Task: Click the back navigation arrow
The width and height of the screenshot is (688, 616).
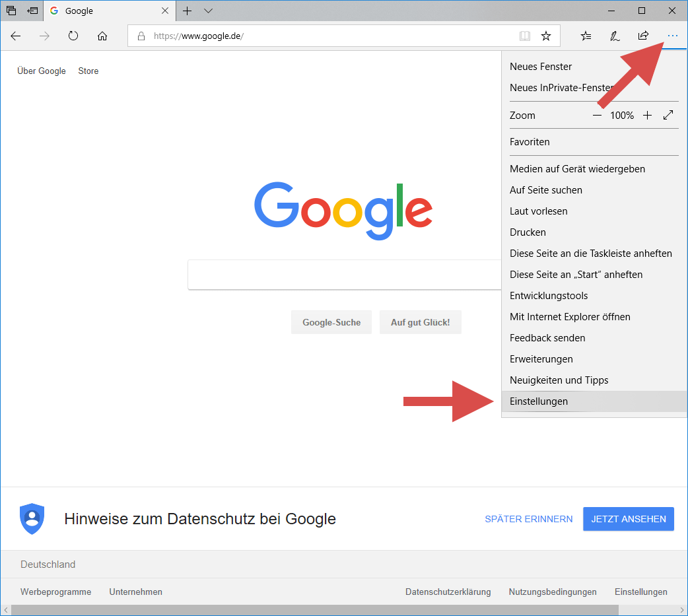Action: coord(16,36)
